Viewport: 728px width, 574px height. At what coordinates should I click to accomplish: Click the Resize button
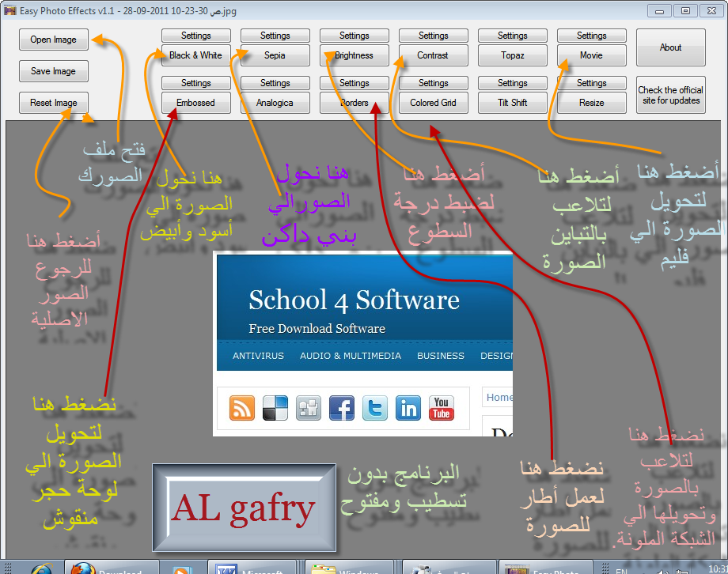592,103
